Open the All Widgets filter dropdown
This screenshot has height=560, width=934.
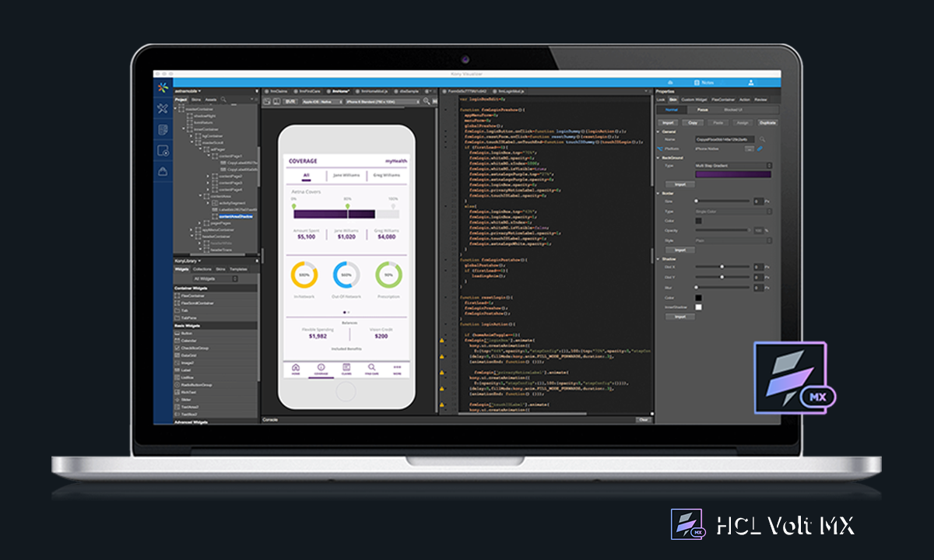[x=215, y=278]
